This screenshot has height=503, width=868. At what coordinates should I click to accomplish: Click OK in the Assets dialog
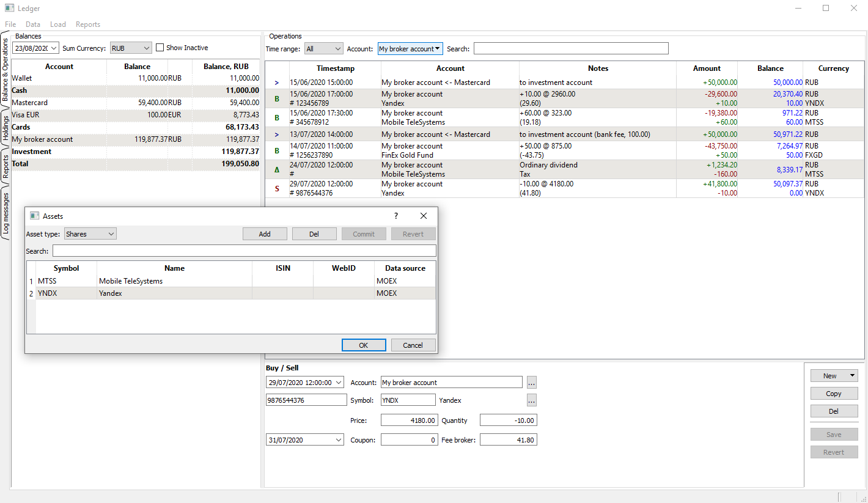(364, 345)
